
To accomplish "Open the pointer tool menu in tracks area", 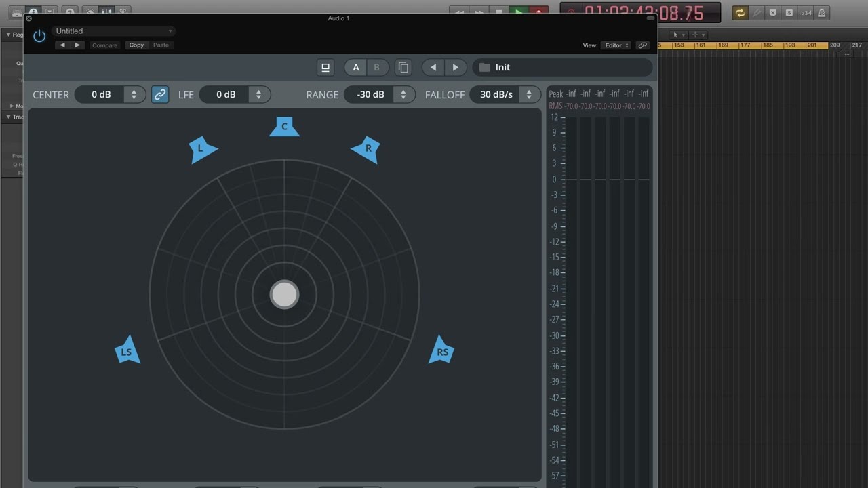I will click(x=679, y=35).
